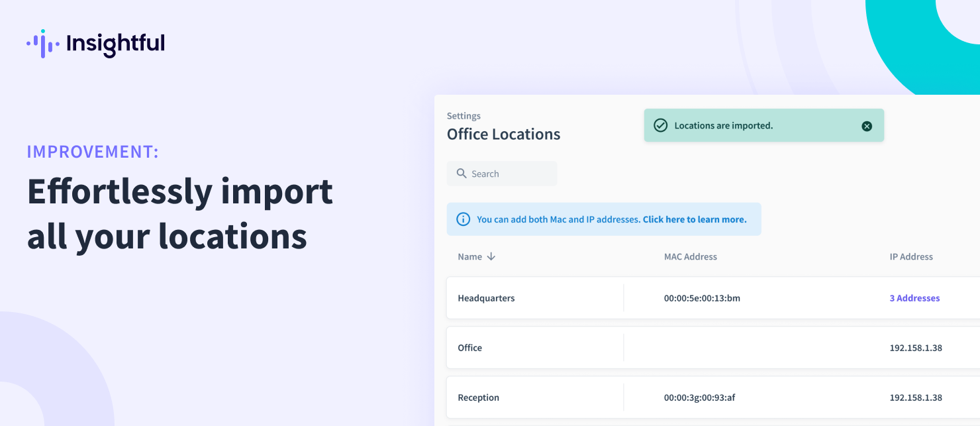
Task: Click the IP Address column header
Action: pyautogui.click(x=911, y=256)
